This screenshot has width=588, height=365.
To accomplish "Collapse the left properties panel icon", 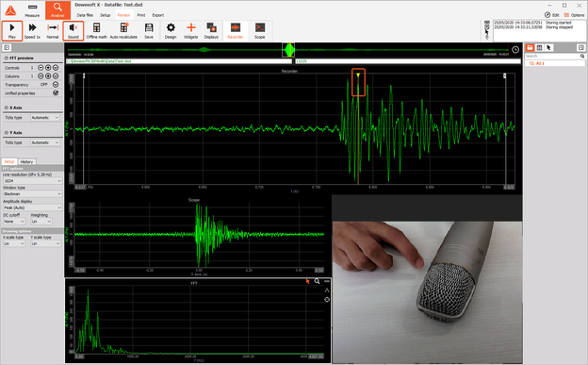I will click(7, 48).
